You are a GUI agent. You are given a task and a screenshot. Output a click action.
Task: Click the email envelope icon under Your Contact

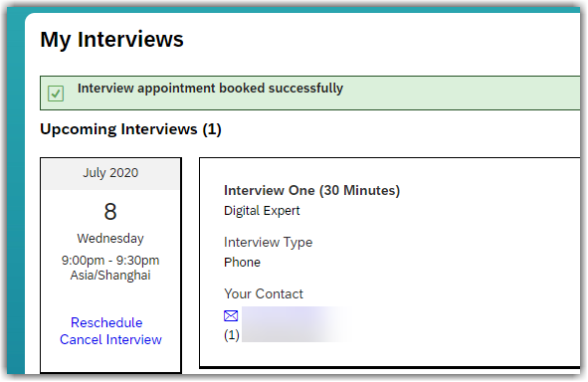pyautogui.click(x=231, y=316)
